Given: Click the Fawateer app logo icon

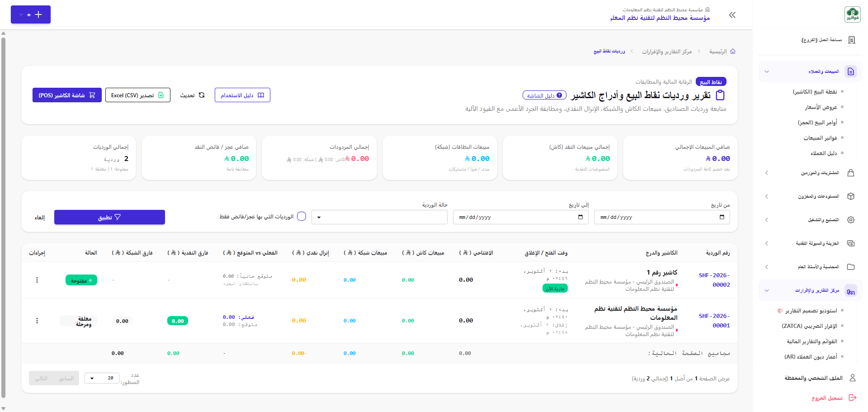Looking at the screenshot, I should (x=852, y=14).
